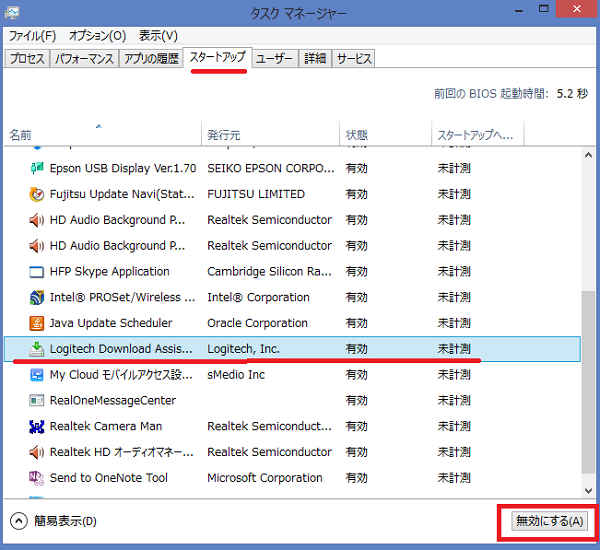Select the Logitech Download Assistant icon
Viewport: 600px width, 550px height.
click(x=37, y=349)
